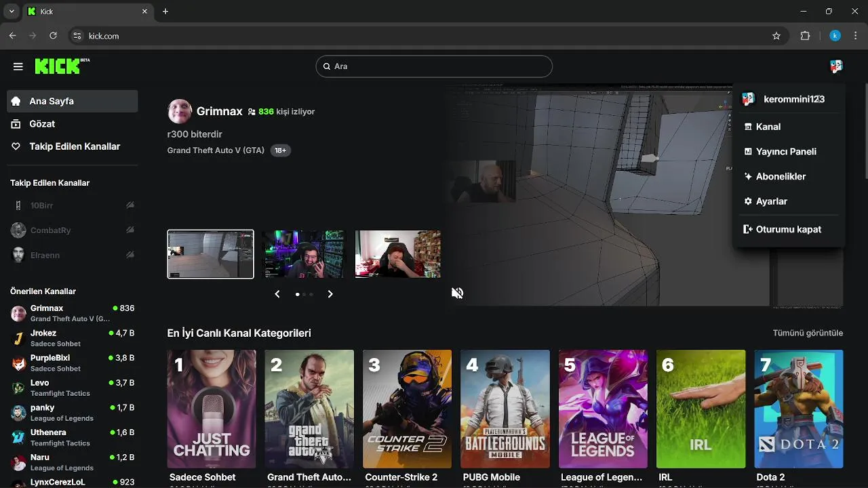
Task: Click the Chrome profile icon
Action: tap(835, 36)
